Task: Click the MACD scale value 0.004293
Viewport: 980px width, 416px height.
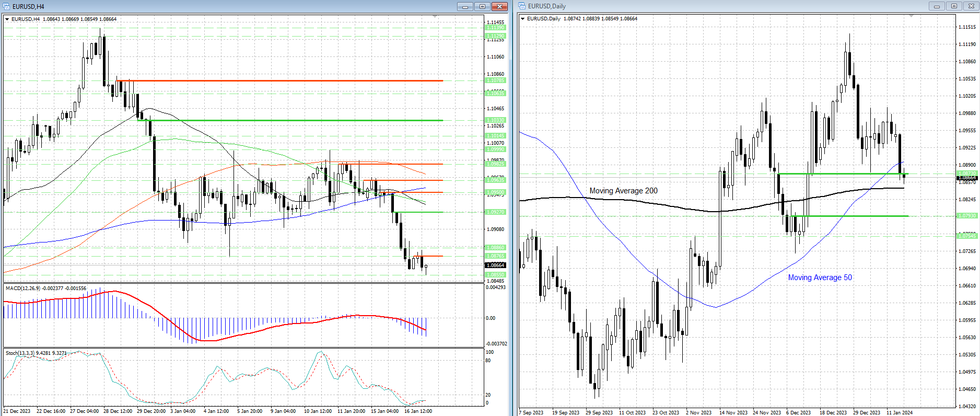Action: 496,287
